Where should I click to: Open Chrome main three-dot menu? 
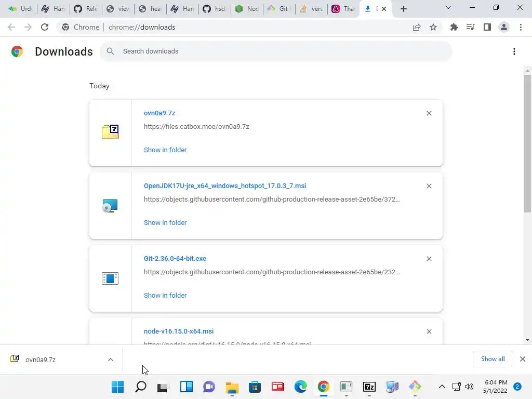click(x=521, y=27)
